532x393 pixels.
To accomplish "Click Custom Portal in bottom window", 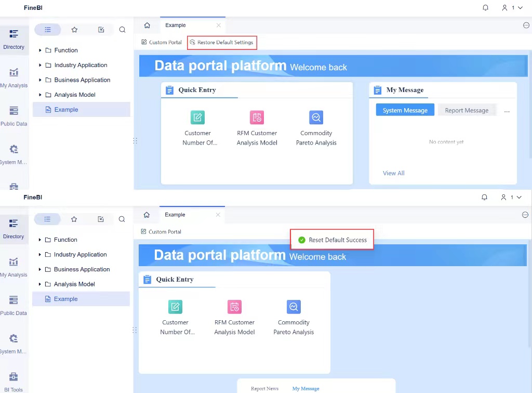I will (x=161, y=231).
